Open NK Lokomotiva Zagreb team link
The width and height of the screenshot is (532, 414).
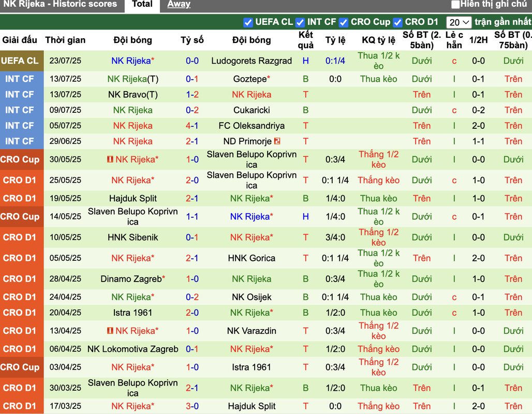click(132, 349)
